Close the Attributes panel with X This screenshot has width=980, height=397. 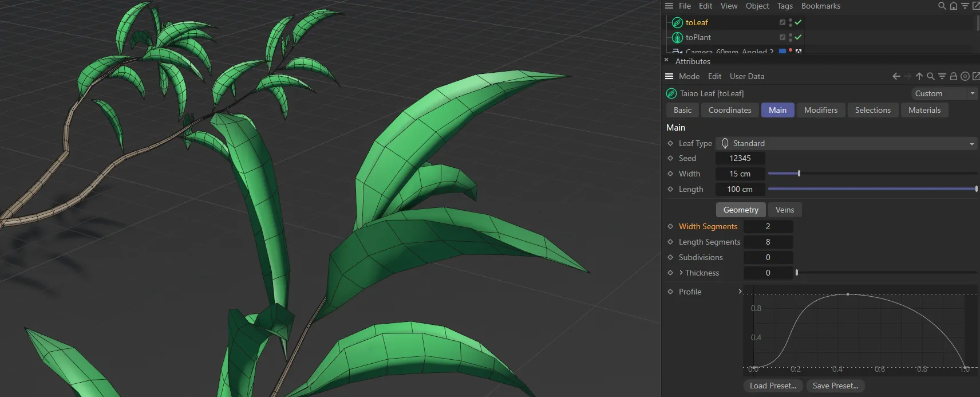tap(666, 60)
